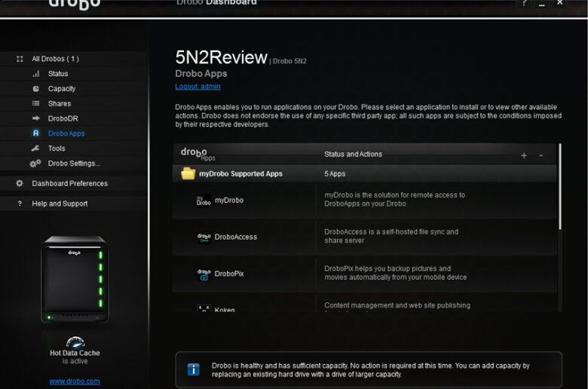Image resolution: width=588 pixels, height=389 pixels.
Task: Expand all app categories with plus button
Action: click(x=524, y=155)
